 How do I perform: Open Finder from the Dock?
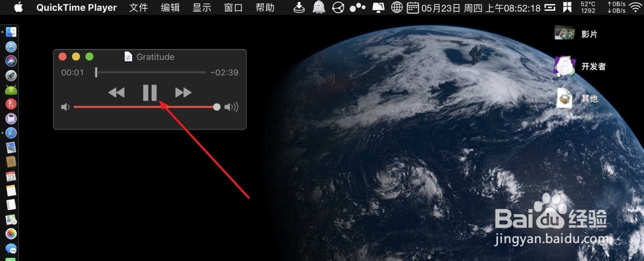point(11,32)
